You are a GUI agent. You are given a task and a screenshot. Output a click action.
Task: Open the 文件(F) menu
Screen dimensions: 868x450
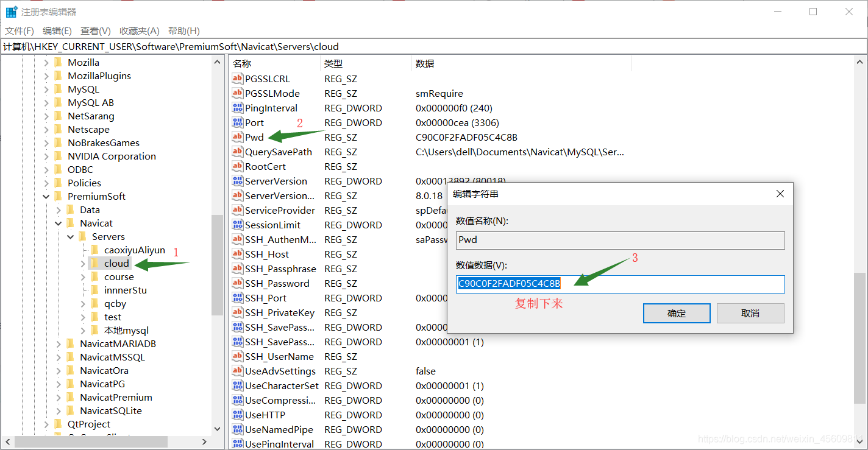(x=20, y=30)
